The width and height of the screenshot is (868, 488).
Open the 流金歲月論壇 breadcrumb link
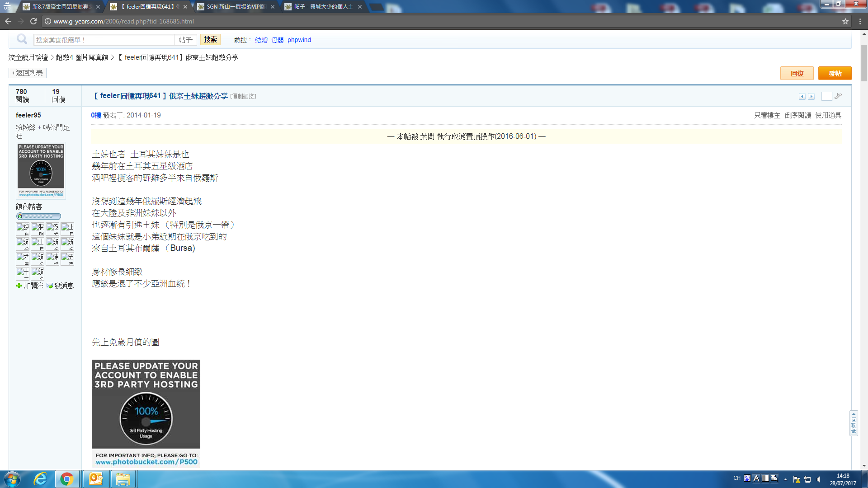28,57
